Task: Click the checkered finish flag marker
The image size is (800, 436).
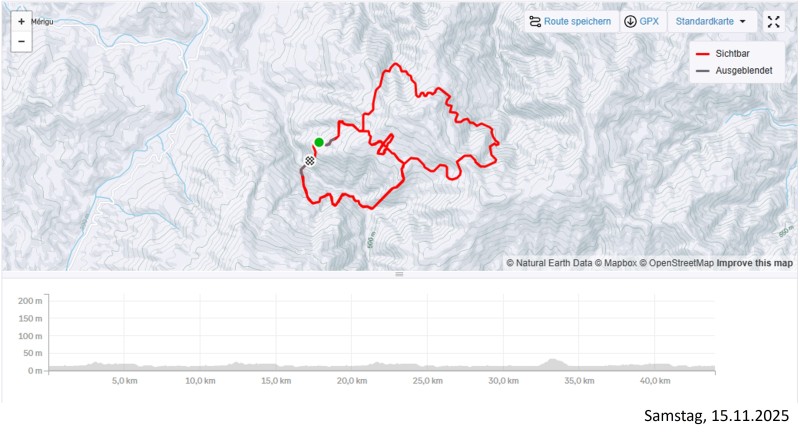Action: (310, 160)
